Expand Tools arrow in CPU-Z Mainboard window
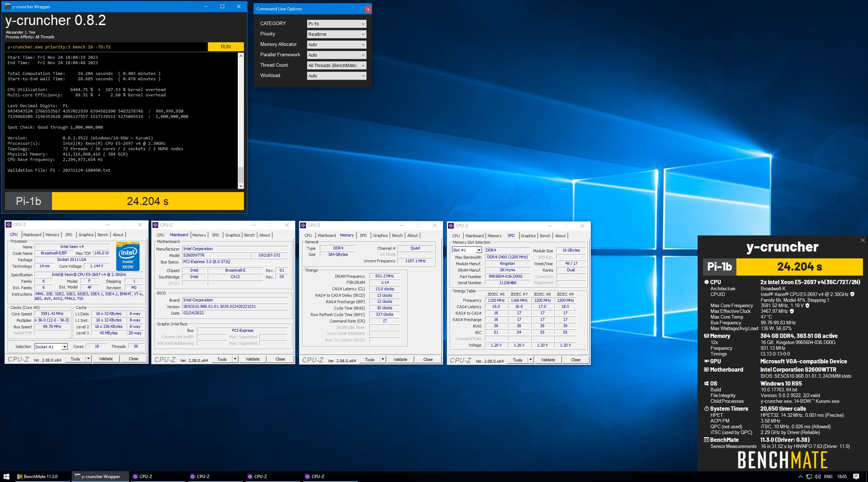 click(x=235, y=359)
